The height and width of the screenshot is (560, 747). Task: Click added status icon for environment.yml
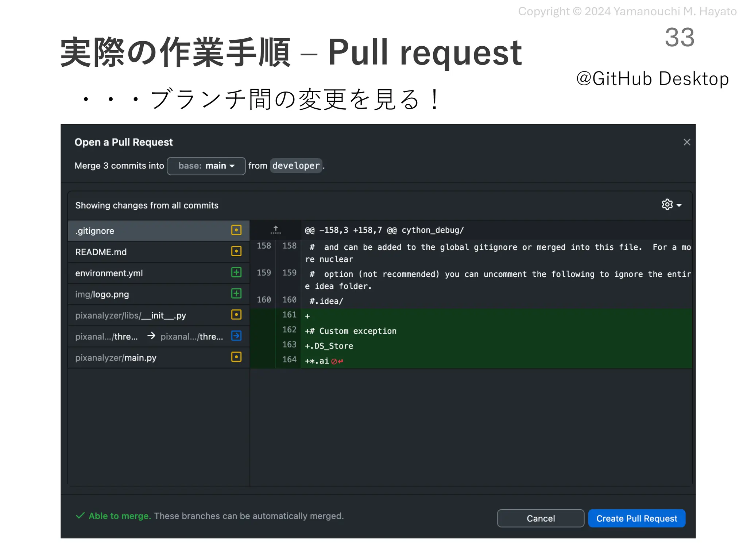[236, 272]
